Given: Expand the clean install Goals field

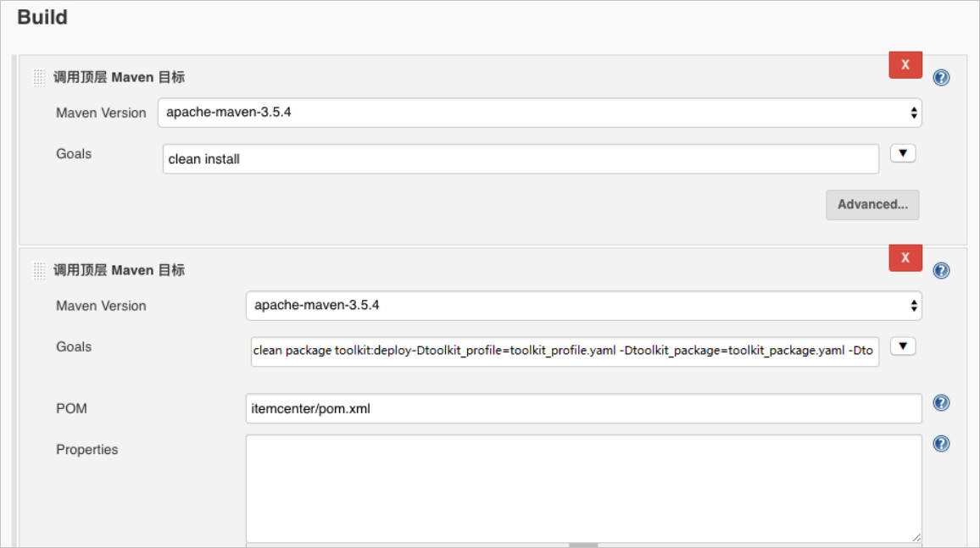Looking at the screenshot, I should coord(903,153).
